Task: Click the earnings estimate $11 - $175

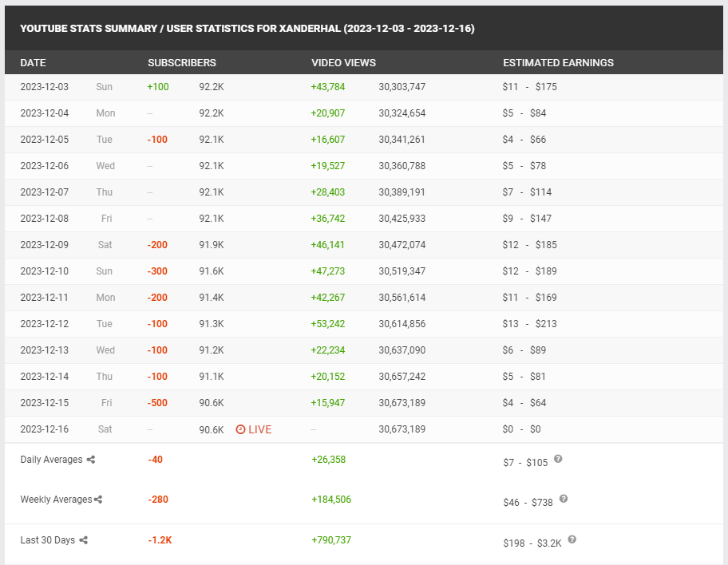Action: point(530,87)
